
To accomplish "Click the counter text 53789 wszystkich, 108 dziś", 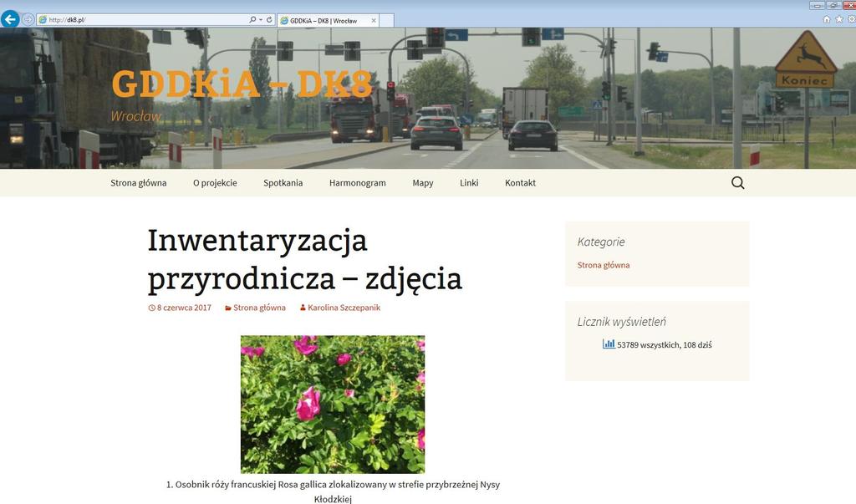I will coord(665,344).
